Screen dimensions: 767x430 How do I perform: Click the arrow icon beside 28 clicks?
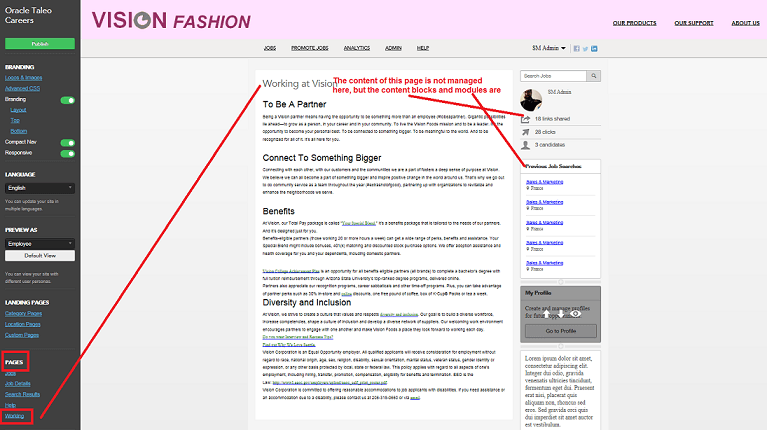(526, 132)
